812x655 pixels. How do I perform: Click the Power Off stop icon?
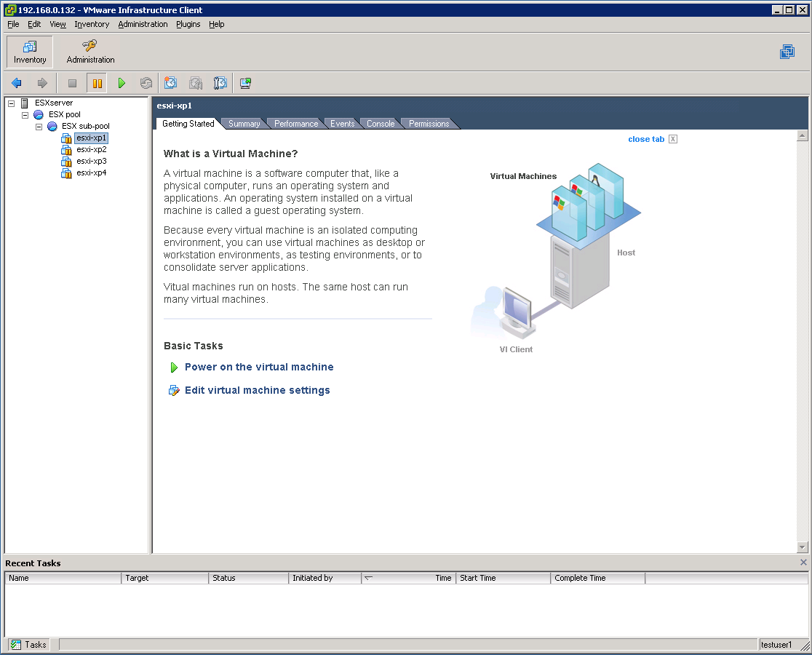(73, 83)
